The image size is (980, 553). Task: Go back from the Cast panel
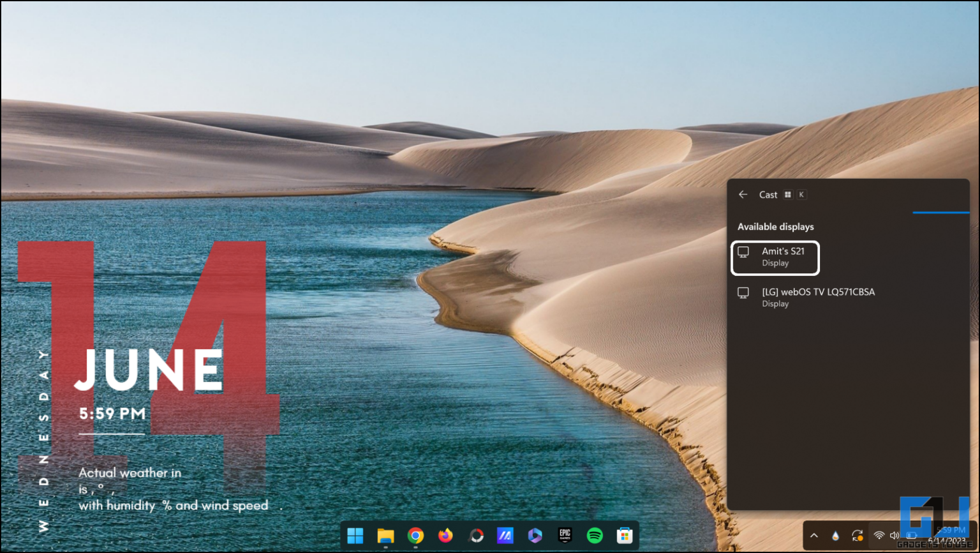pos(743,194)
